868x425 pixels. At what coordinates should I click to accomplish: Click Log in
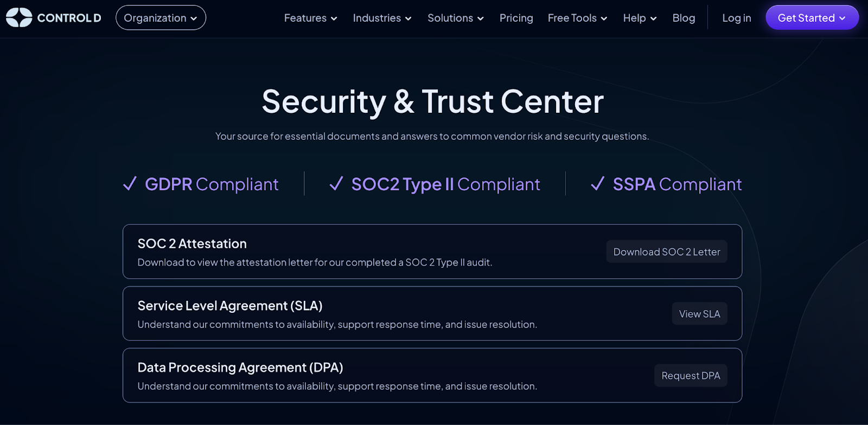pos(736,18)
